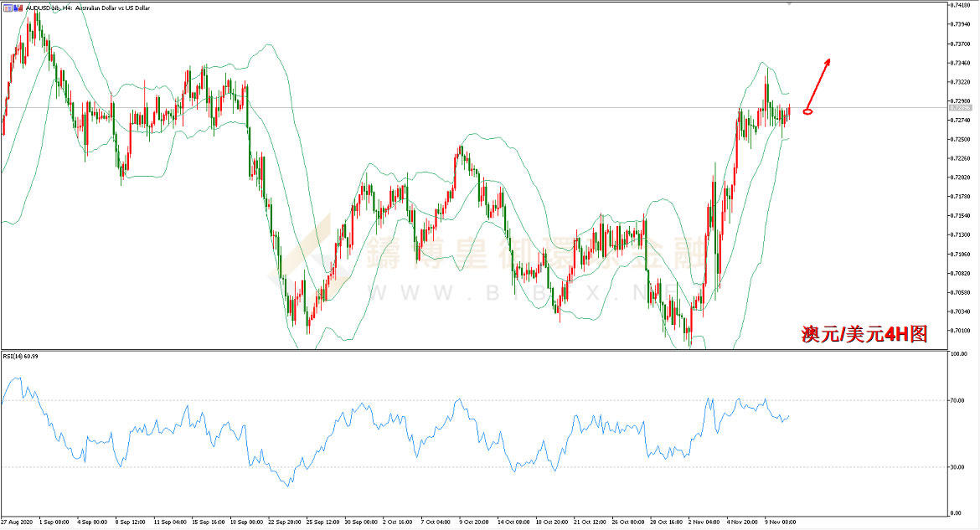Click the 18 Sep 08:00 time axis label
Viewport: 980px width, 530px height.
[x=247, y=522]
